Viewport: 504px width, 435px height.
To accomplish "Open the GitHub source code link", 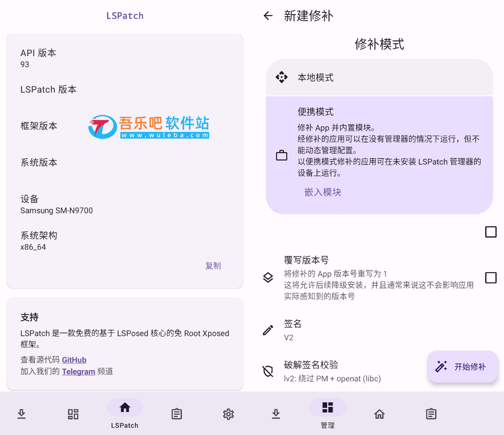I will pos(74,360).
